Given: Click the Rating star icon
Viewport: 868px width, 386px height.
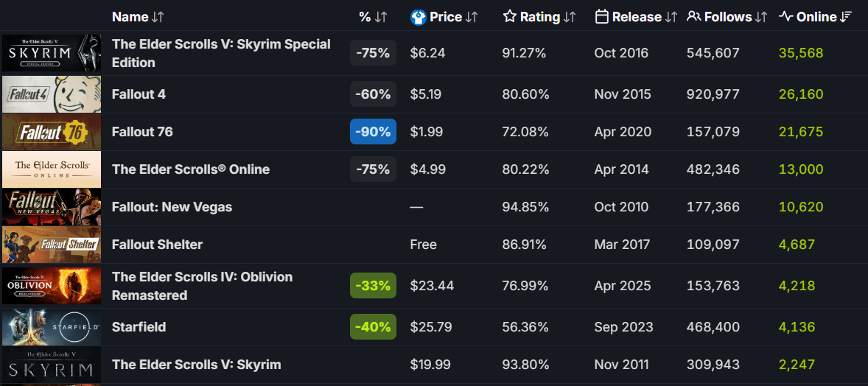Looking at the screenshot, I should [x=510, y=17].
